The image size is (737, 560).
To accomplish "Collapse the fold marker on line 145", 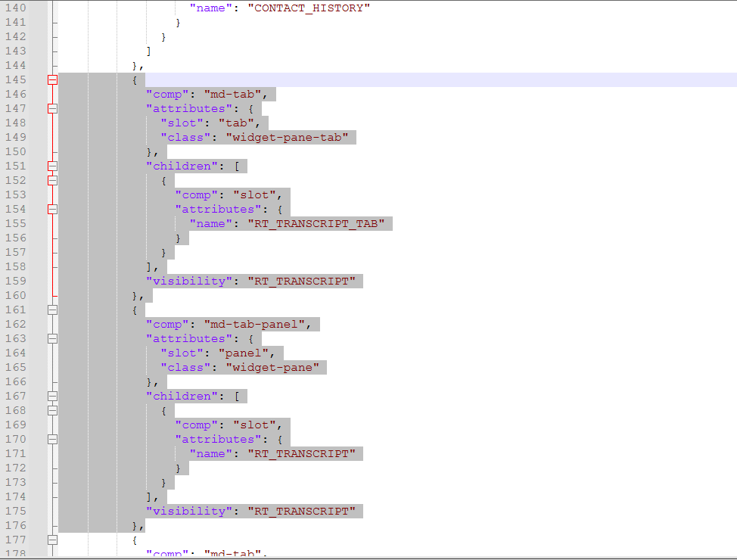I will 52,79.
